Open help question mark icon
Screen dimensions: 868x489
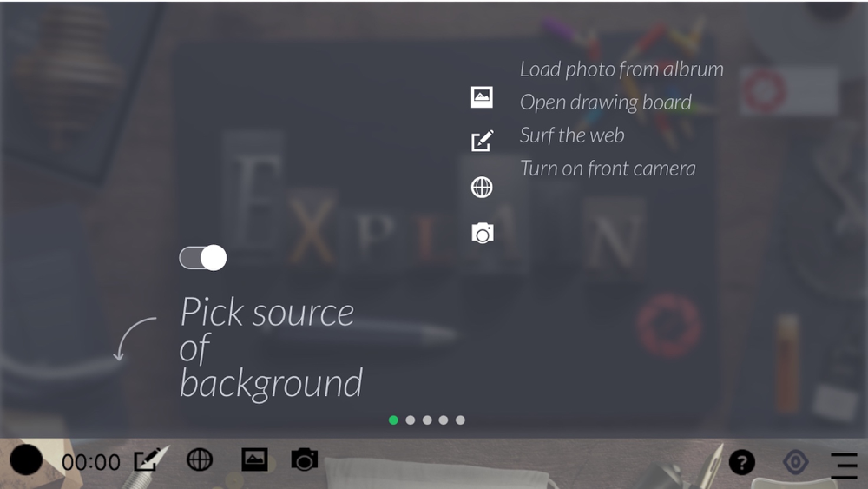pos(742,462)
